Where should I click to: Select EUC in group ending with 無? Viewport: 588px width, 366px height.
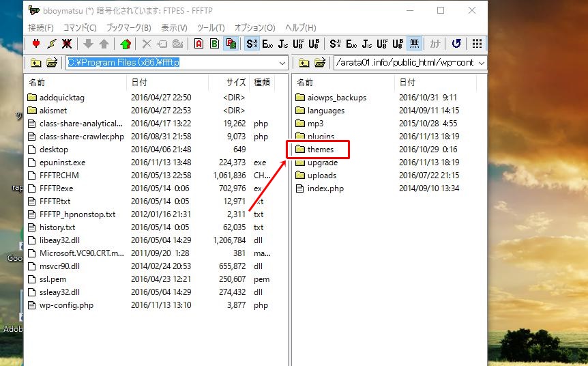coord(351,44)
